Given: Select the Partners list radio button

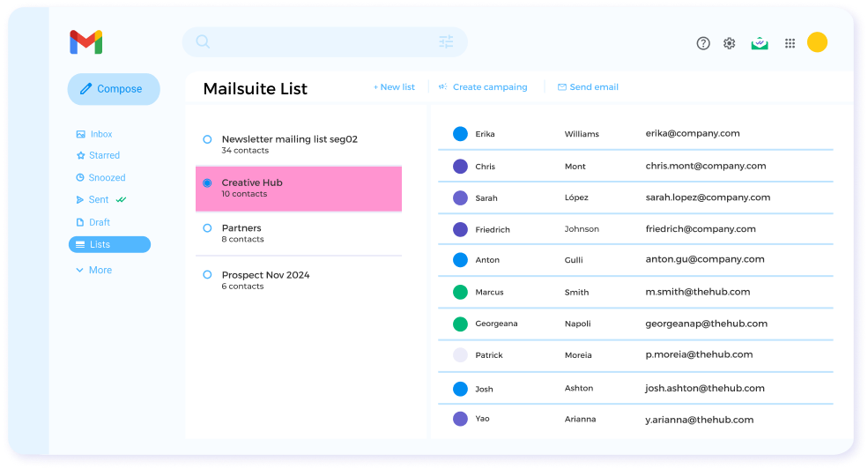Looking at the screenshot, I should (207, 228).
